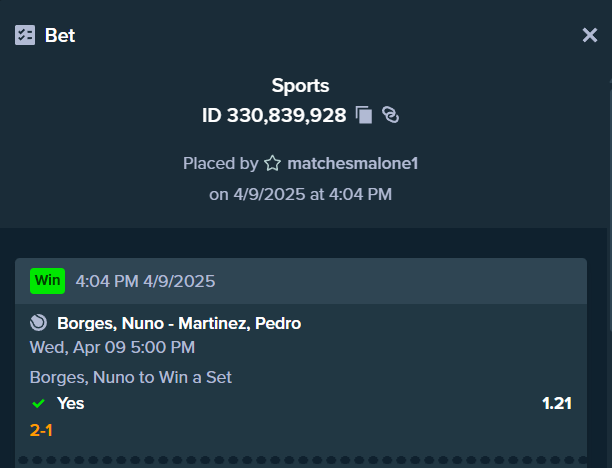Open Borges, Nuno - Martinez, Pedro match

click(179, 323)
